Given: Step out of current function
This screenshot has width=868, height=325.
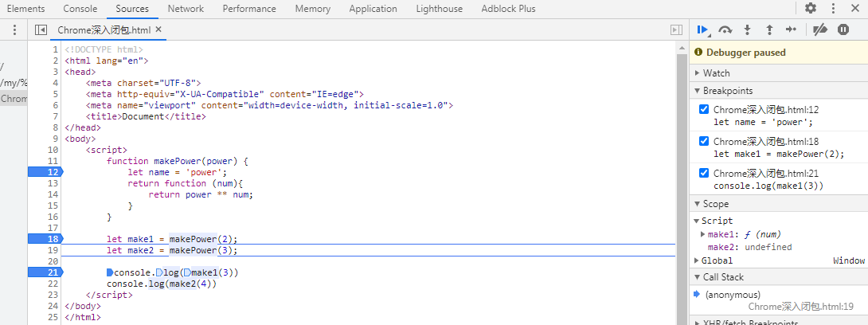Looking at the screenshot, I should [769, 30].
